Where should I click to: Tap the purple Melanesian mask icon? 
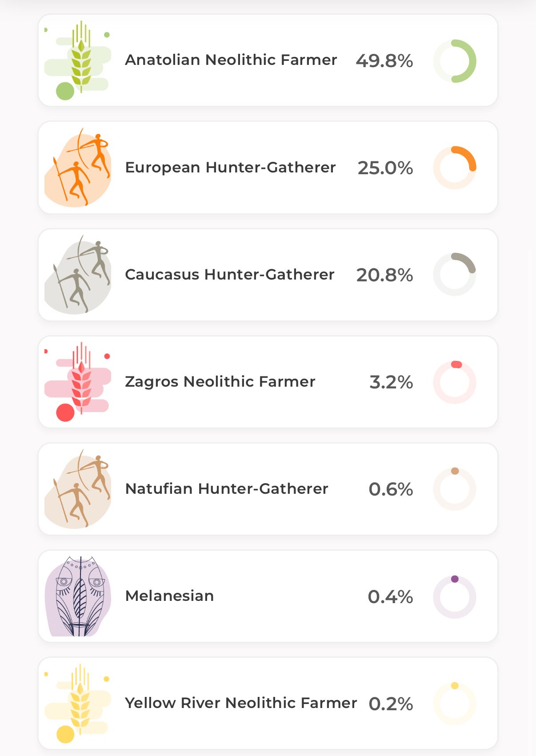tap(78, 596)
